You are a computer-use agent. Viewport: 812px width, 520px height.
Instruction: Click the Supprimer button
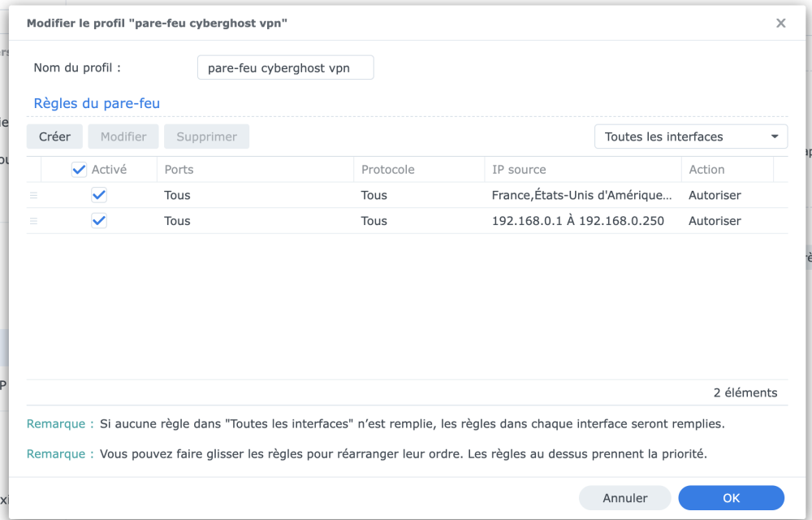pyautogui.click(x=206, y=136)
